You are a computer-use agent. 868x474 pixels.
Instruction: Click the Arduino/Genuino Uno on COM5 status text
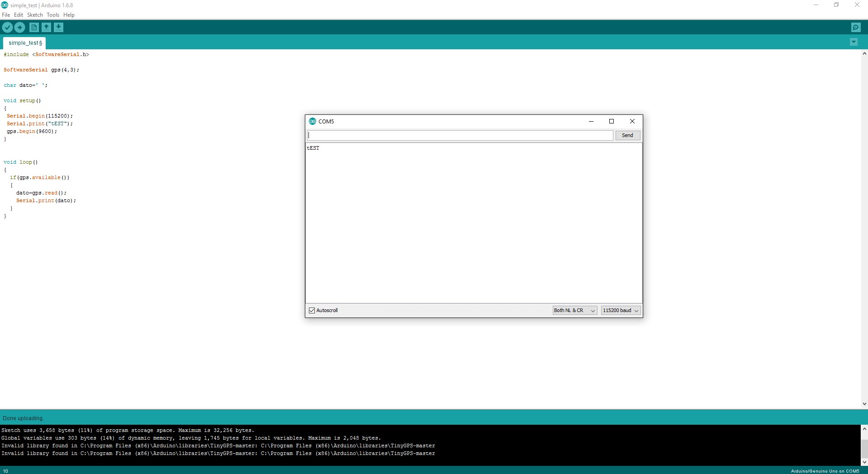[x=825, y=471]
